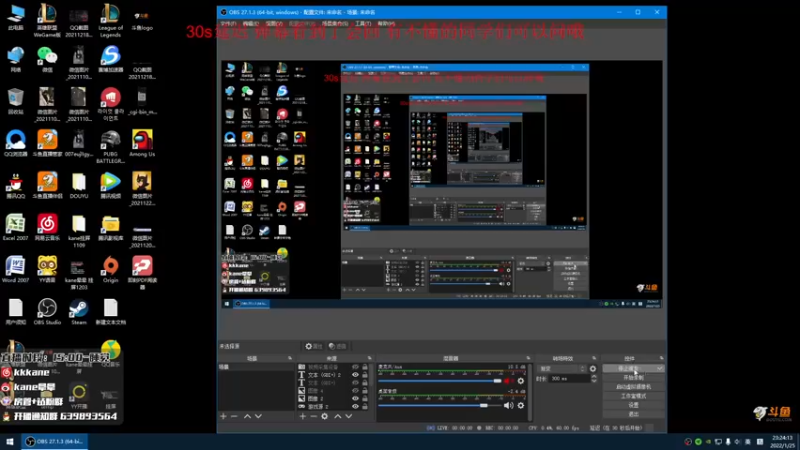
Task: Move selected source up in Sources panel
Action: pyautogui.click(x=337, y=416)
